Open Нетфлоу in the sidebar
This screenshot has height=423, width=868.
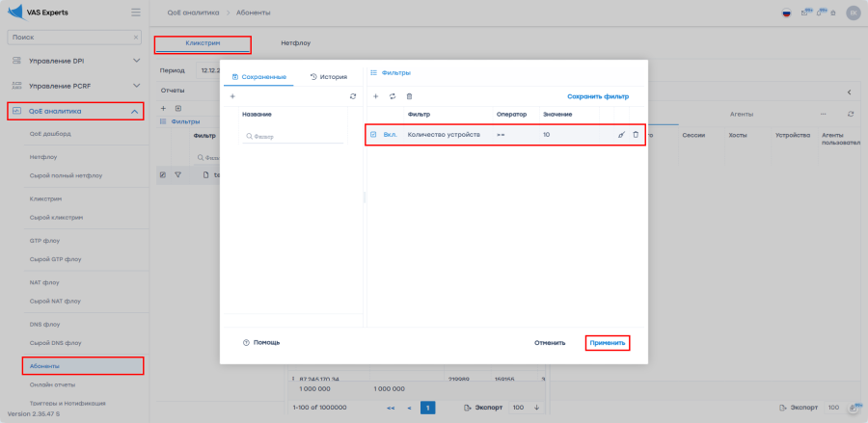[x=43, y=157]
